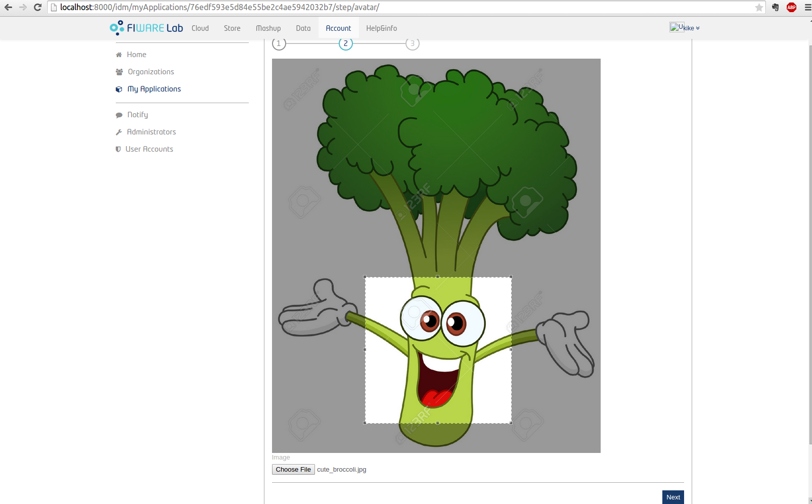This screenshot has height=504, width=812.
Task: Click the Administrators wrench icon
Action: pos(119,132)
